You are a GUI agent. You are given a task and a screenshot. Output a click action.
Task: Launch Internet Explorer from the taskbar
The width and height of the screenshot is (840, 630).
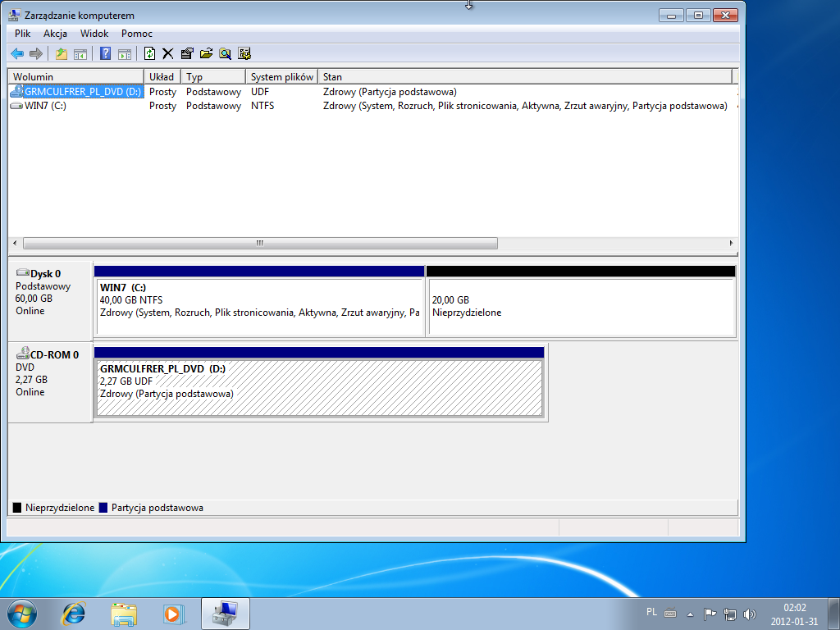pos(73,614)
